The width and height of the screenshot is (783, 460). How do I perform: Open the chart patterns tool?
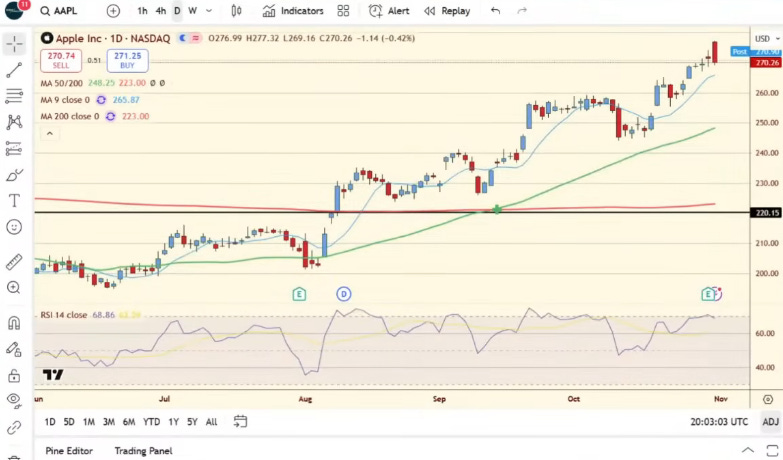14,122
